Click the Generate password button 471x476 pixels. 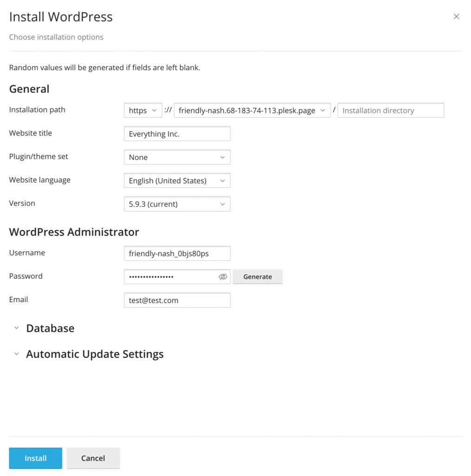257,277
